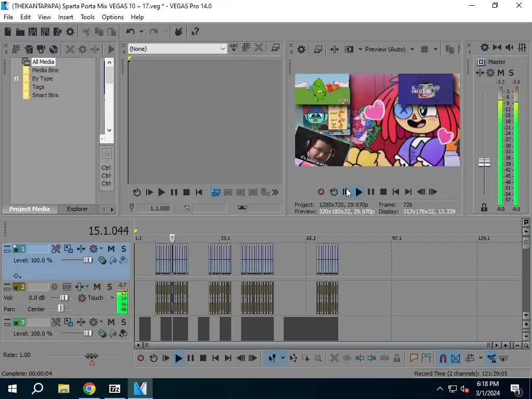Select the Zoom edit tool
532x399 pixels.
pos(318,358)
